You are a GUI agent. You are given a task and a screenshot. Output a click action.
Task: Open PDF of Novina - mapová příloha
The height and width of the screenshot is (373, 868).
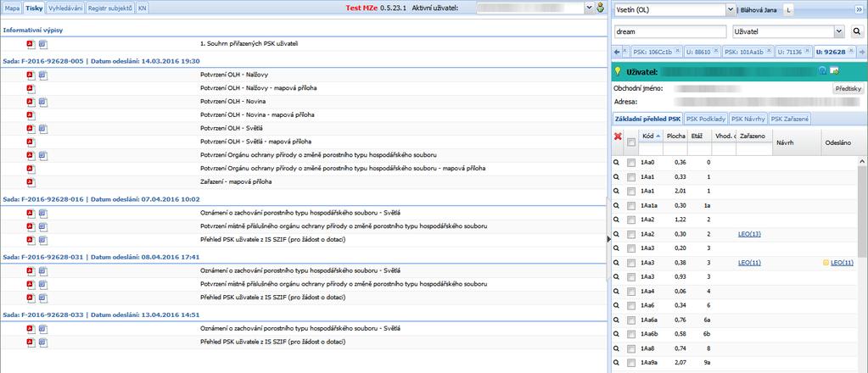pyautogui.click(x=31, y=115)
